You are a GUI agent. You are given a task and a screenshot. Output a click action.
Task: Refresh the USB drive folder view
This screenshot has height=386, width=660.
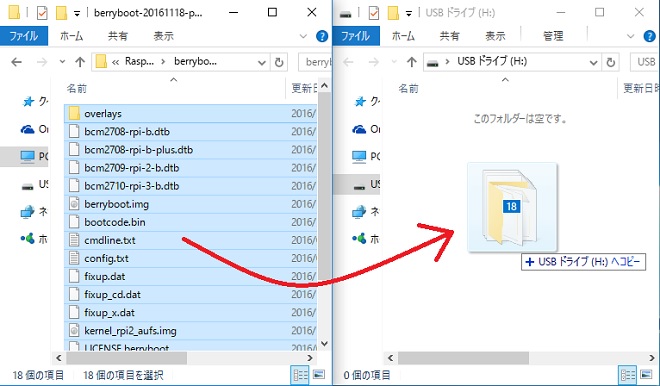[x=610, y=63]
